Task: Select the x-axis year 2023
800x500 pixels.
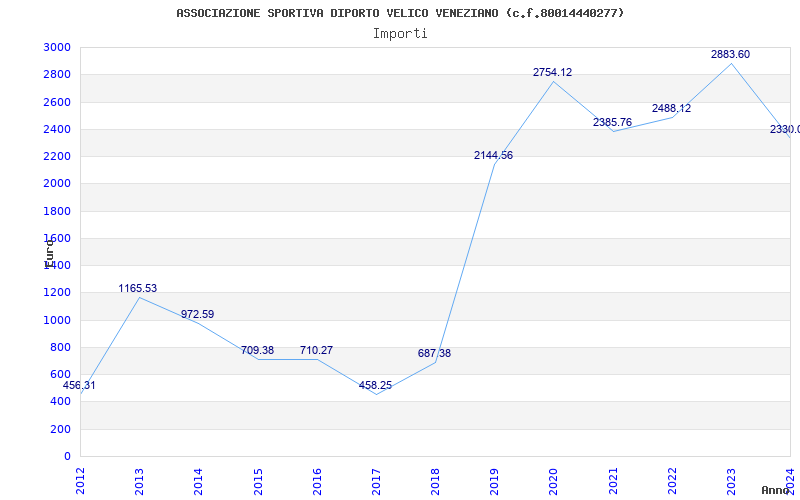Action: tap(731, 481)
